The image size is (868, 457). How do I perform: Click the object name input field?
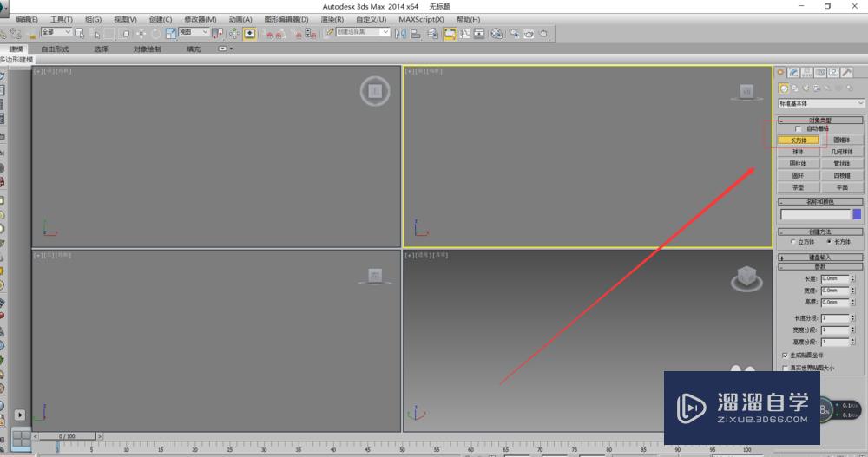coord(815,214)
